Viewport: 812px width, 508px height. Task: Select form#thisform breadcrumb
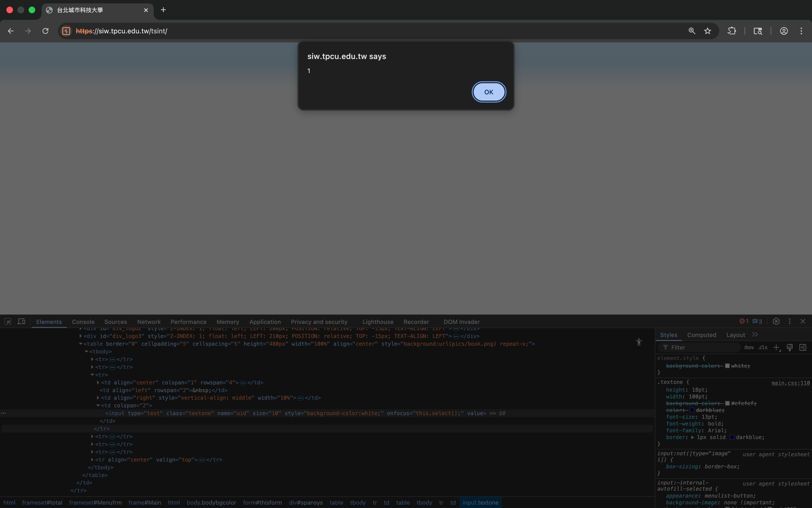[x=262, y=503]
